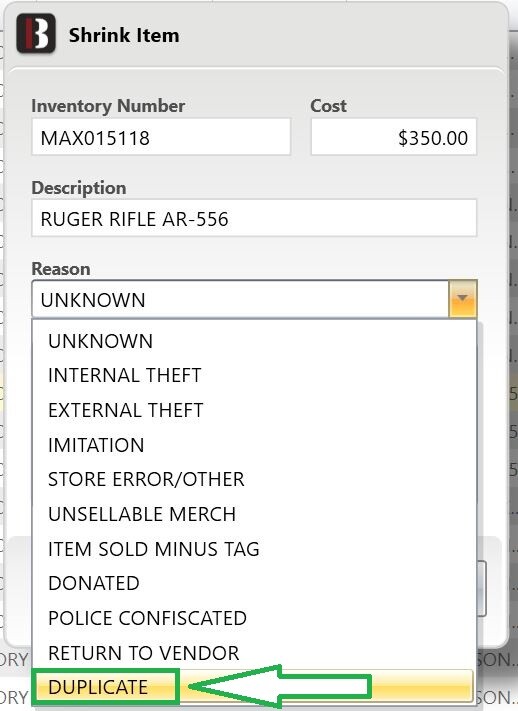Choose ITEM SOLD MINUS TAG option
The height and width of the screenshot is (711, 518).
coord(254,549)
